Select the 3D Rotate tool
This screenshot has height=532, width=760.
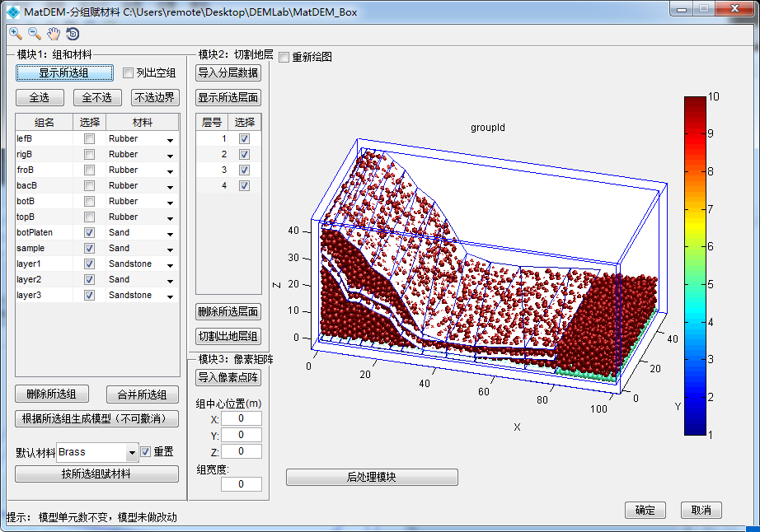pyautogui.click(x=73, y=34)
